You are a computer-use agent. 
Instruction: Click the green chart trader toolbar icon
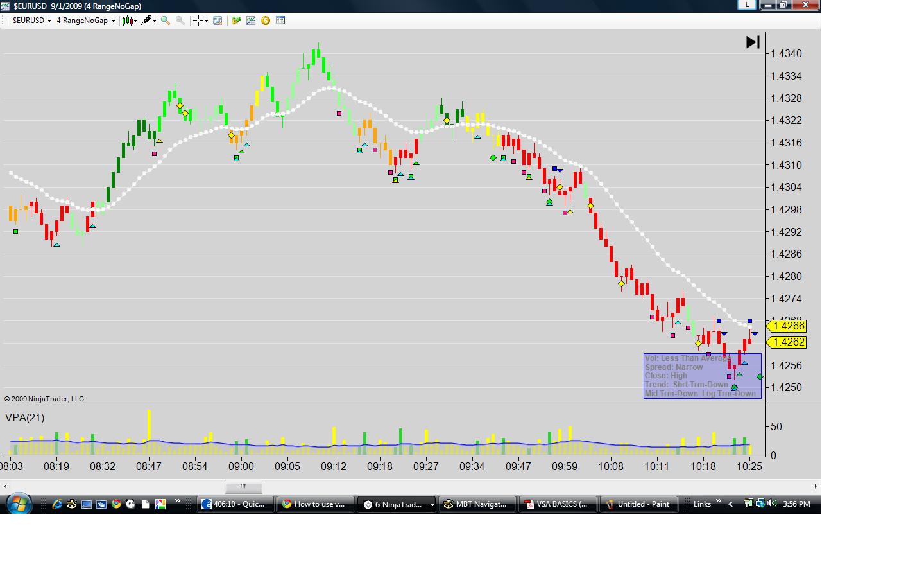click(x=236, y=21)
